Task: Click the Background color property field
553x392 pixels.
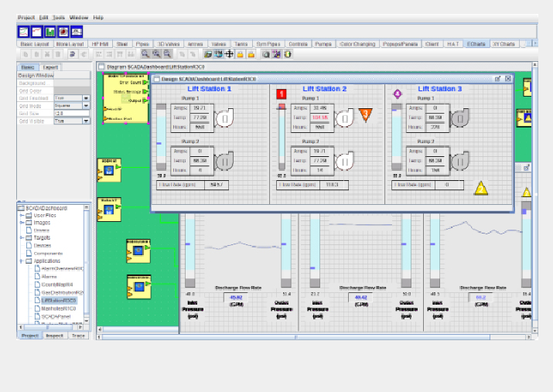Action: 72,84
